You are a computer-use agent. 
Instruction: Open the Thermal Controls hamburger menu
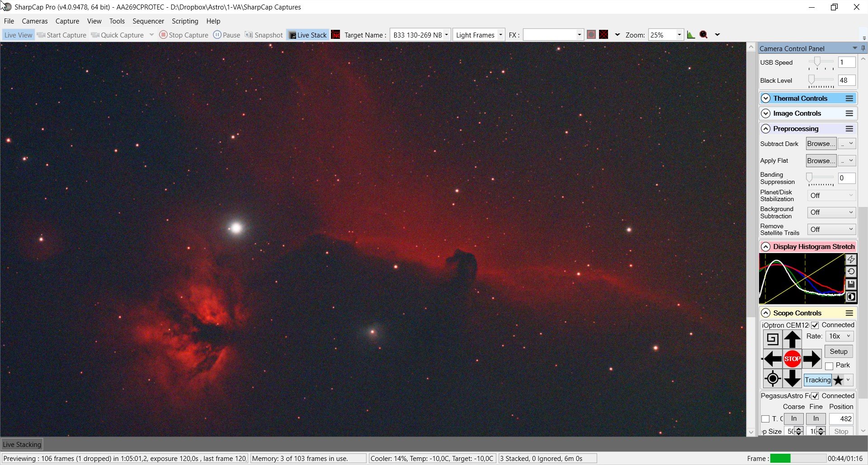click(x=849, y=99)
